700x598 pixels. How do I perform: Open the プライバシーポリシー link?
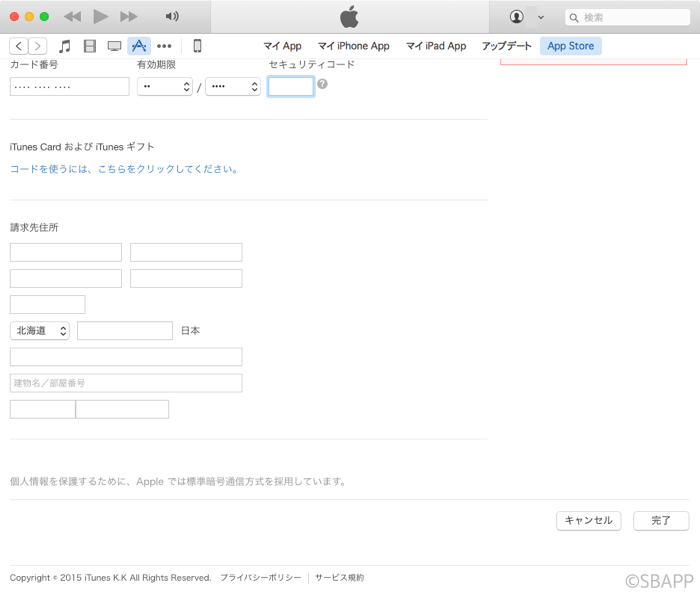click(260, 578)
